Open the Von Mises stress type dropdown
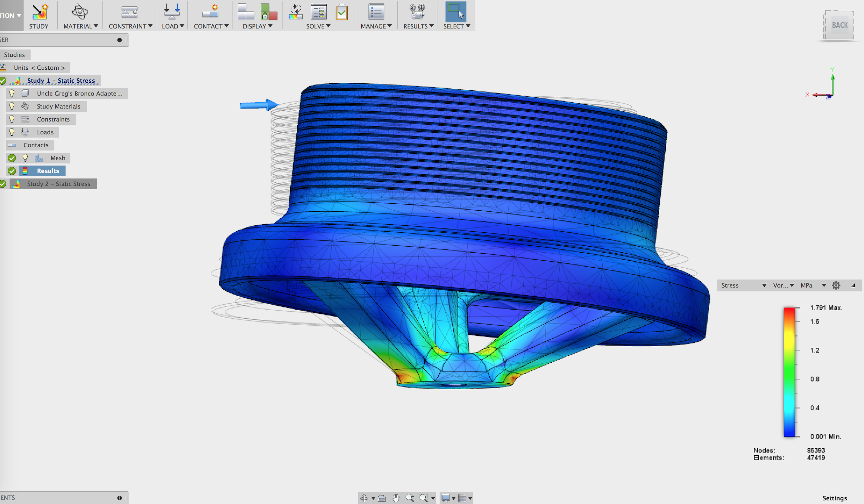This screenshot has width=864, height=504. pyautogui.click(x=783, y=285)
